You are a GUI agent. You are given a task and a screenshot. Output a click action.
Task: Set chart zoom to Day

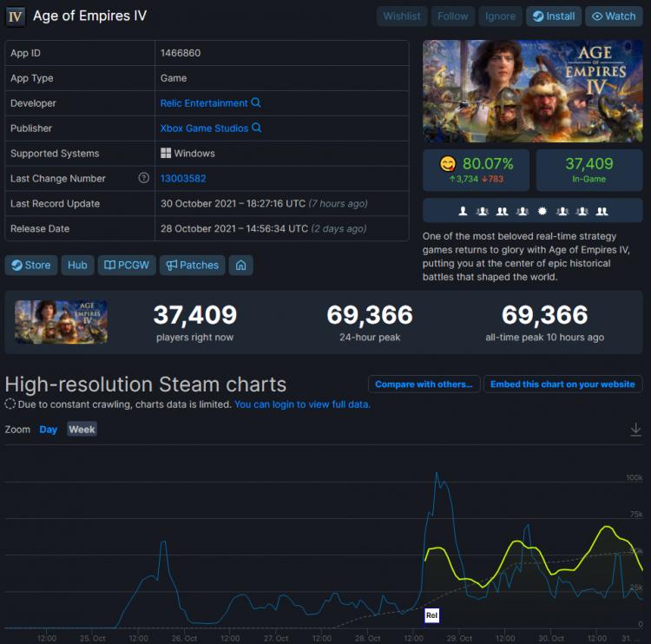[48, 430]
